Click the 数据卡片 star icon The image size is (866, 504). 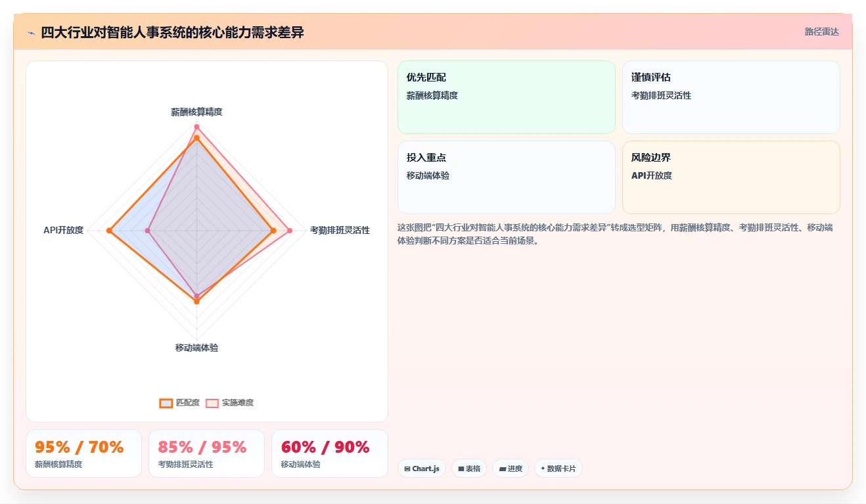point(543,469)
